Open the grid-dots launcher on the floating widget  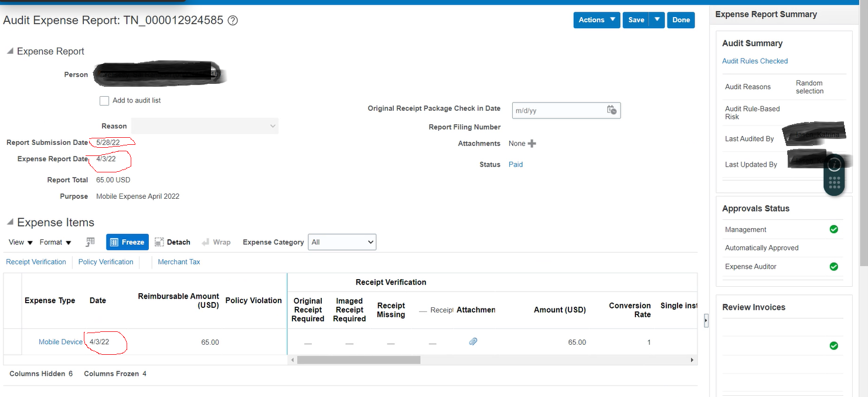pyautogui.click(x=834, y=184)
